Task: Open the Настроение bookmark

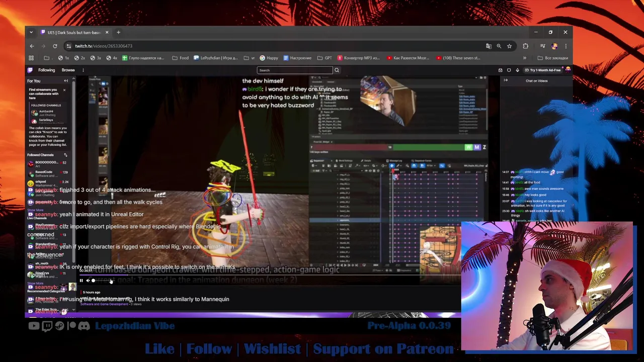Action: pyautogui.click(x=297, y=58)
